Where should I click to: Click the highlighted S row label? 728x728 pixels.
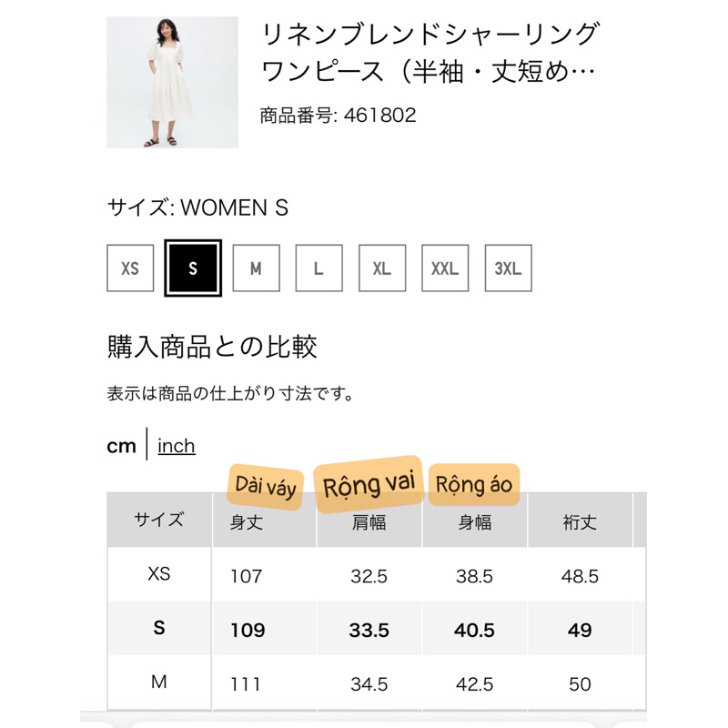pos(159,629)
